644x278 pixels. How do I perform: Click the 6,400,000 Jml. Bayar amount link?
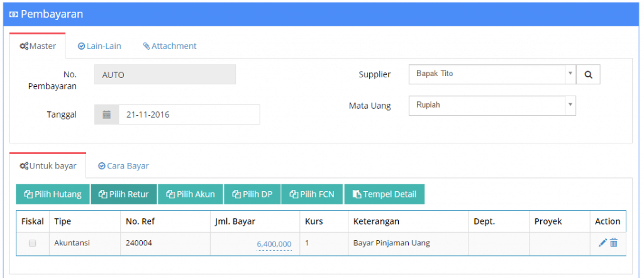click(274, 244)
